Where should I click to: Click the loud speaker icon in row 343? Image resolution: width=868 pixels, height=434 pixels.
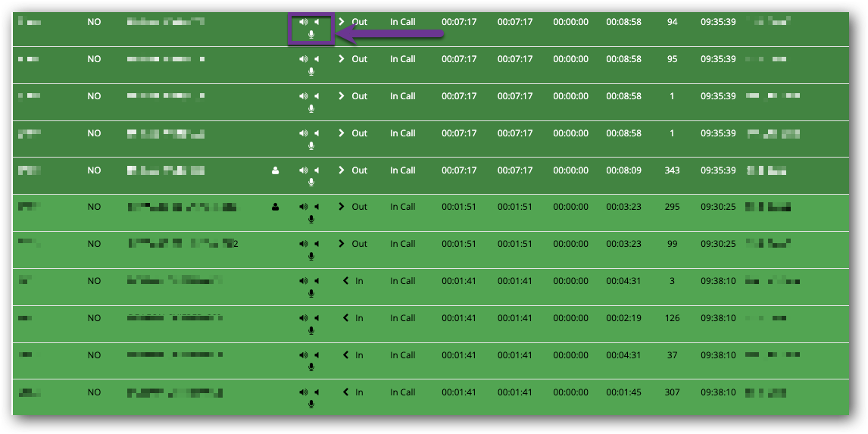click(x=303, y=170)
